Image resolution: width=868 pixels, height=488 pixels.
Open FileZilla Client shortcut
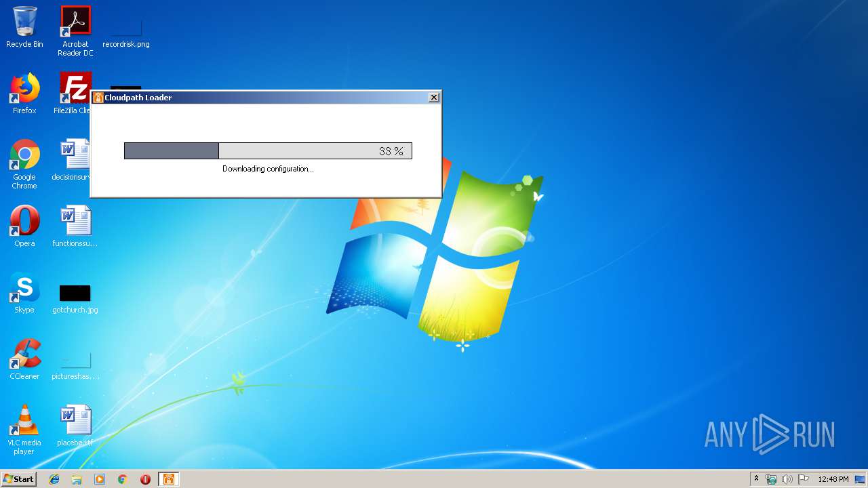(x=74, y=94)
